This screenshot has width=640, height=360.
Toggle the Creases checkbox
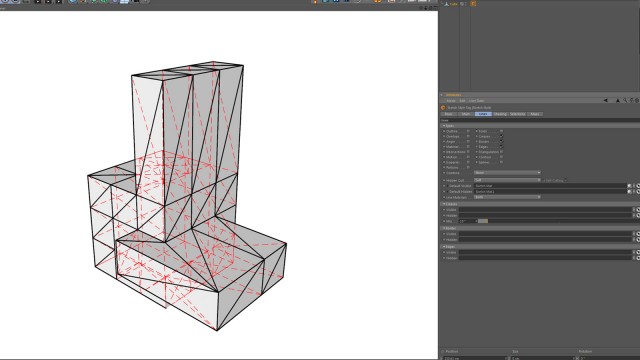(501, 136)
